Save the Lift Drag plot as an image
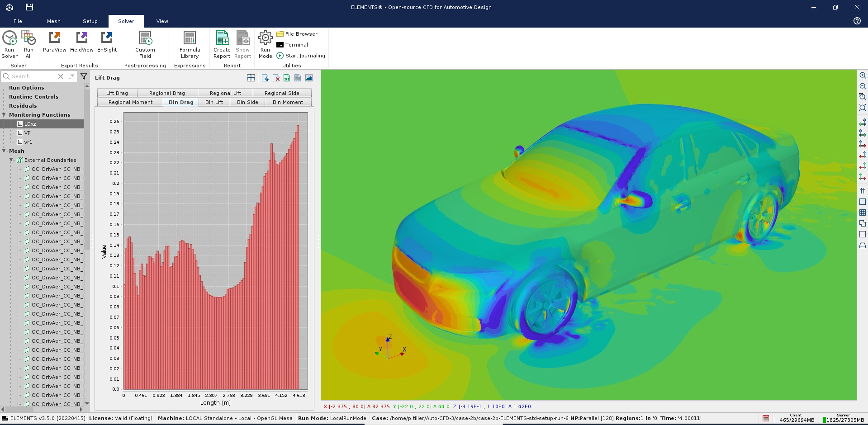The image size is (868, 425). pyautogui.click(x=308, y=78)
